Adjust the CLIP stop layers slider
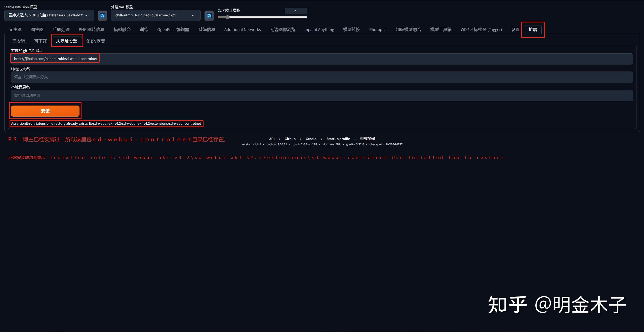The width and height of the screenshot is (644, 332). point(227,17)
